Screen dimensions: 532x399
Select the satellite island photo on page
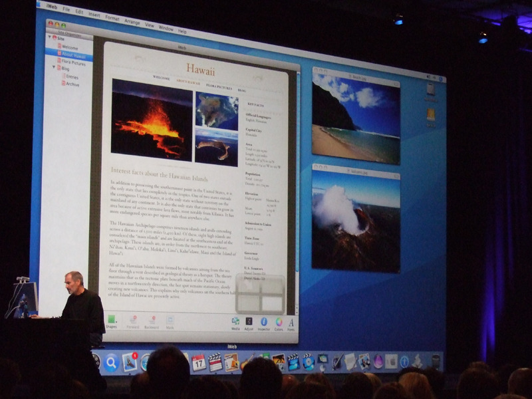[217, 111]
